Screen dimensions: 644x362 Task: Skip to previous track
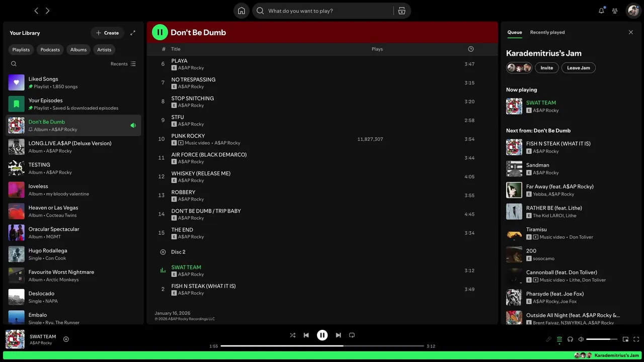(x=306, y=335)
